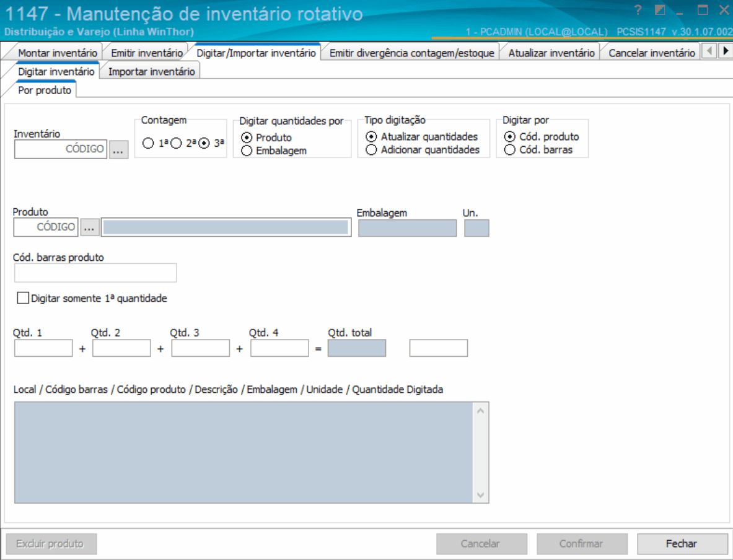Select the Por produto tab
733x560 pixels.
coord(45,90)
